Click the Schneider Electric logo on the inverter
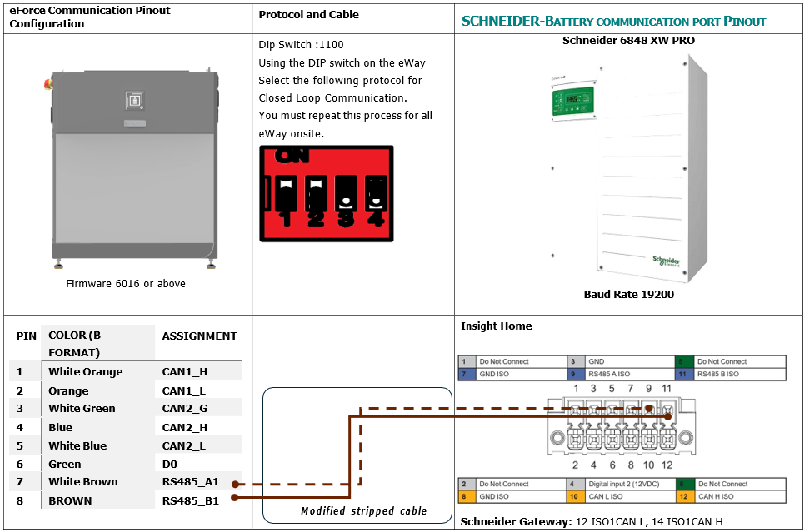804x532 pixels. 666,261
